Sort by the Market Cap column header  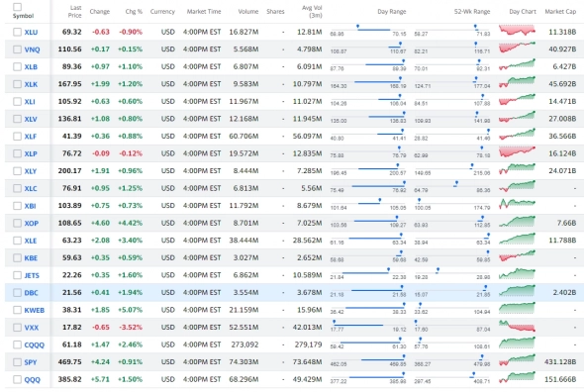pyautogui.click(x=560, y=12)
